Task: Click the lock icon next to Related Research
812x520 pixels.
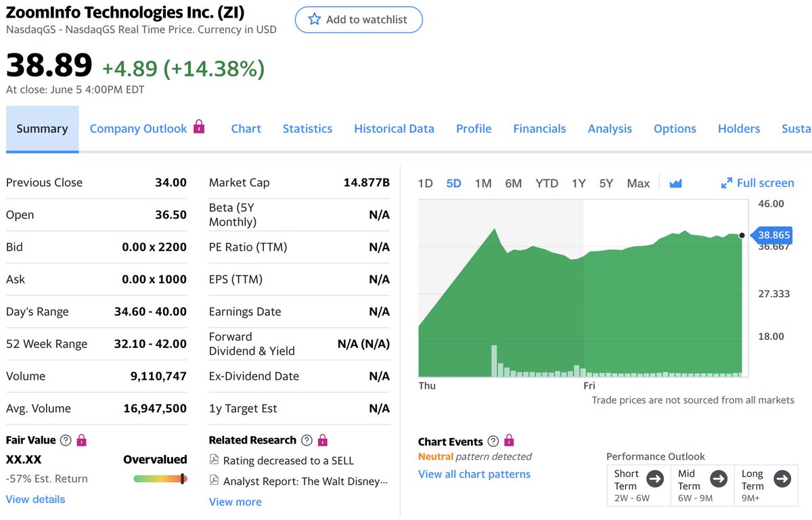Action: point(323,440)
